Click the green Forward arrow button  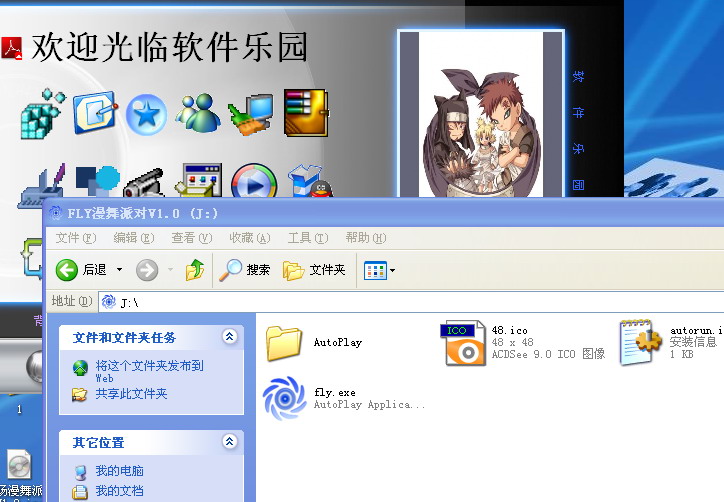[x=147, y=270]
